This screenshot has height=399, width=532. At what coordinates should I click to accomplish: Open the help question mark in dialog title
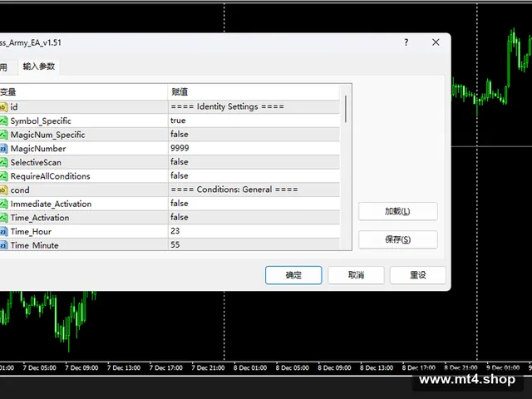click(x=406, y=42)
